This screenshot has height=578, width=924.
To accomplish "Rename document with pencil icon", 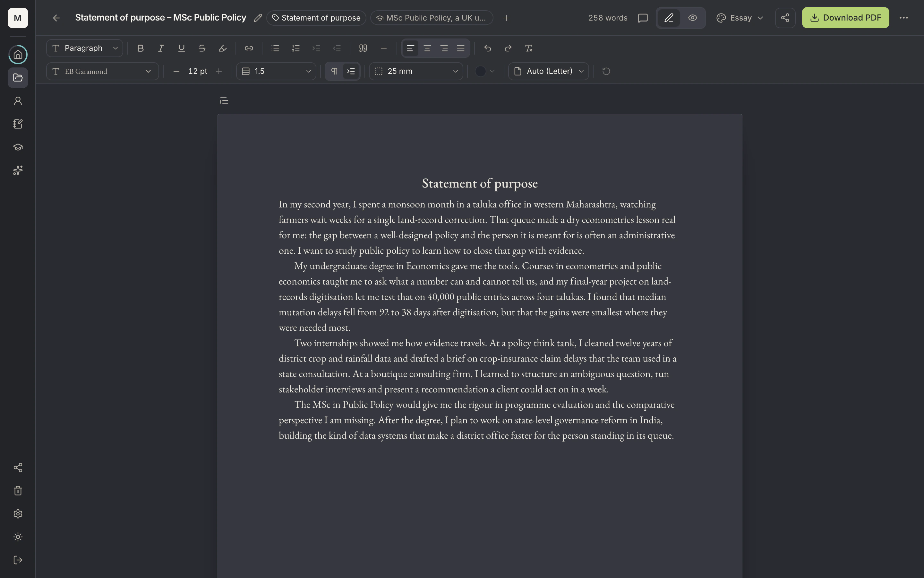I will tap(258, 18).
